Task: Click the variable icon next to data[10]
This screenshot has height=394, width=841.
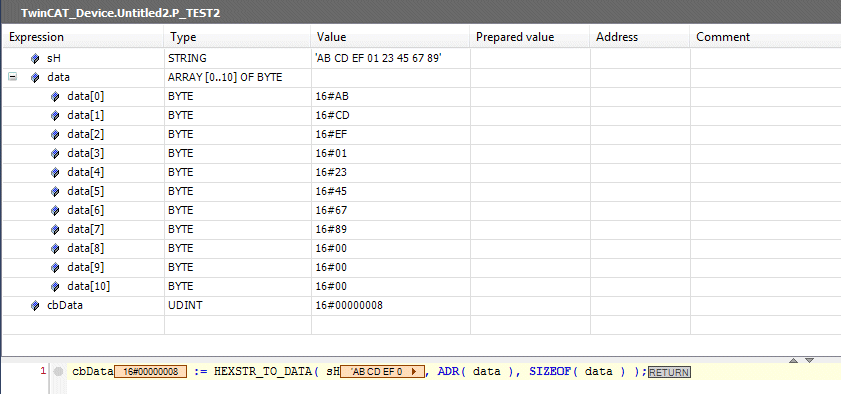Action: (x=55, y=286)
